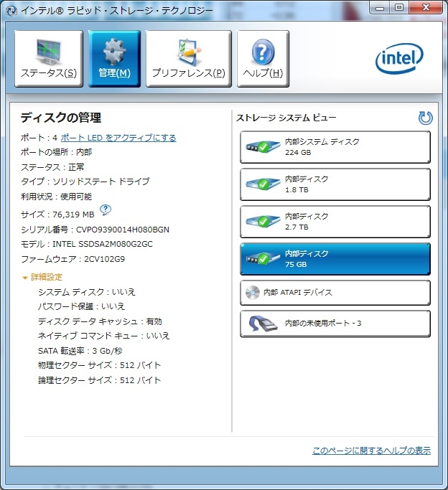The image size is (448, 490).
Task: Click タイプ : ソリッドステート ドライブ line
Action: click(x=85, y=182)
